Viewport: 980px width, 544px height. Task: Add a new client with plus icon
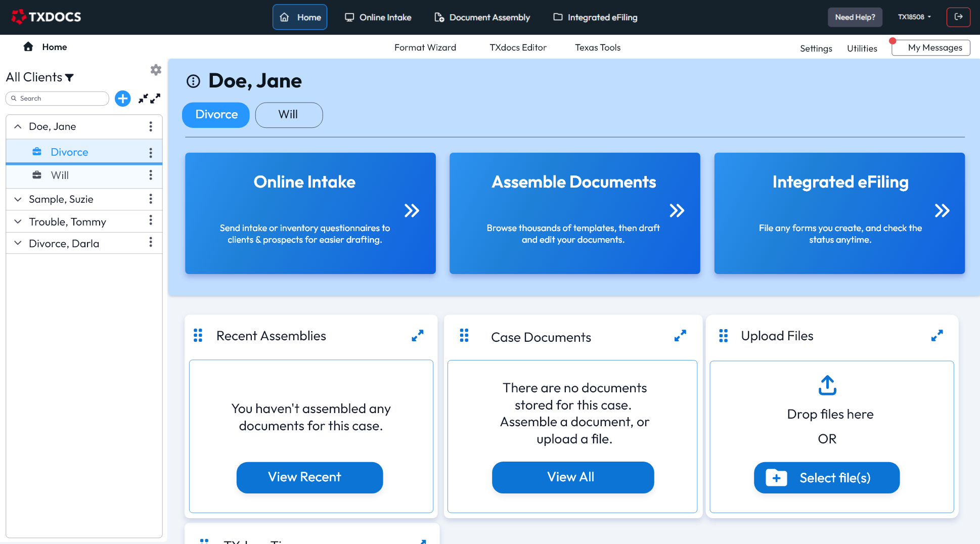pyautogui.click(x=122, y=99)
